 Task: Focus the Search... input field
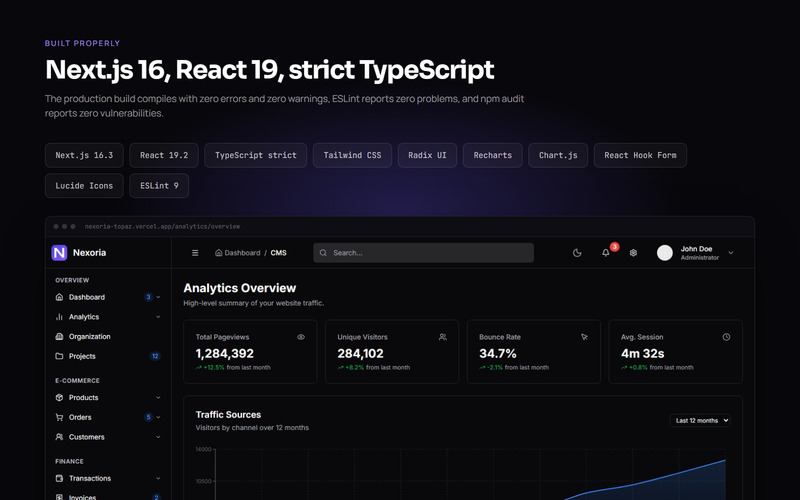click(x=423, y=253)
